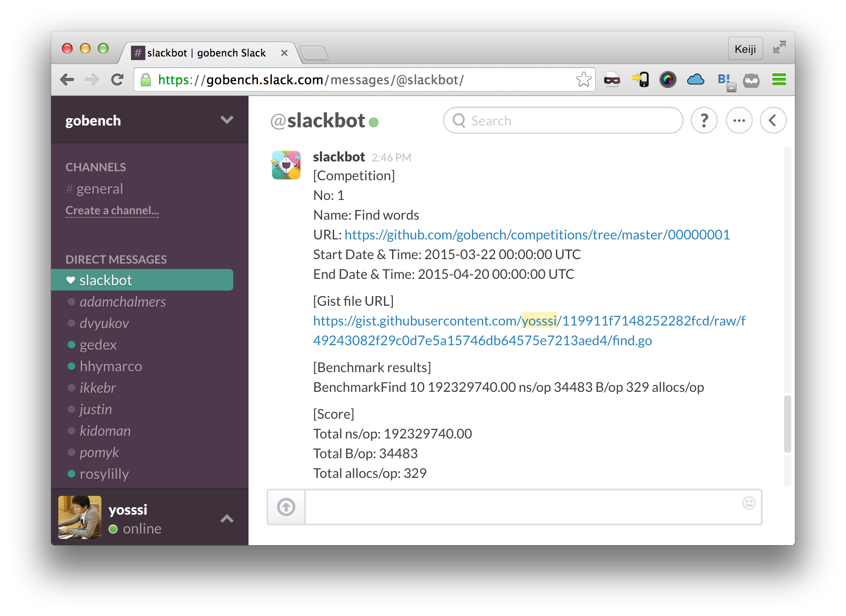
Task: Click the upload file arrow button
Action: pos(286,507)
